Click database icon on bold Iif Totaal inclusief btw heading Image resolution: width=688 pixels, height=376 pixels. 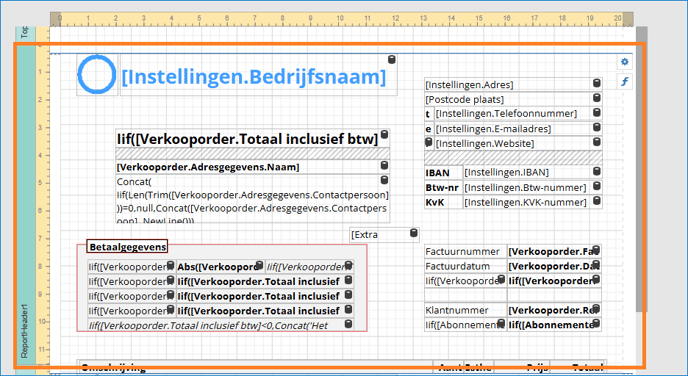pyautogui.click(x=384, y=135)
